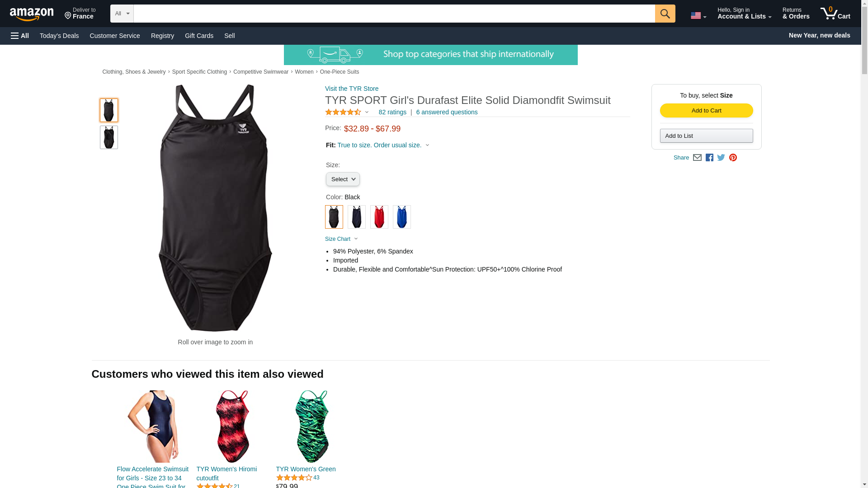Expand the search category All dropdown
This screenshot has width=868, height=488.
122,14
